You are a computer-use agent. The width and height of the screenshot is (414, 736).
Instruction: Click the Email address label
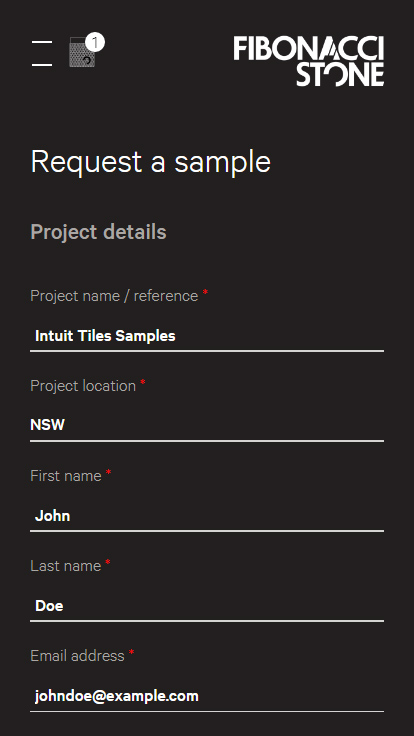click(77, 656)
